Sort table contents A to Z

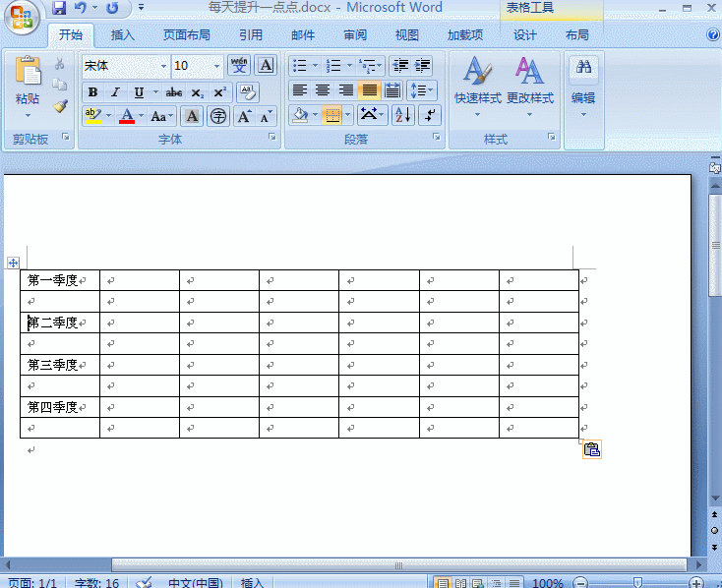click(x=403, y=115)
